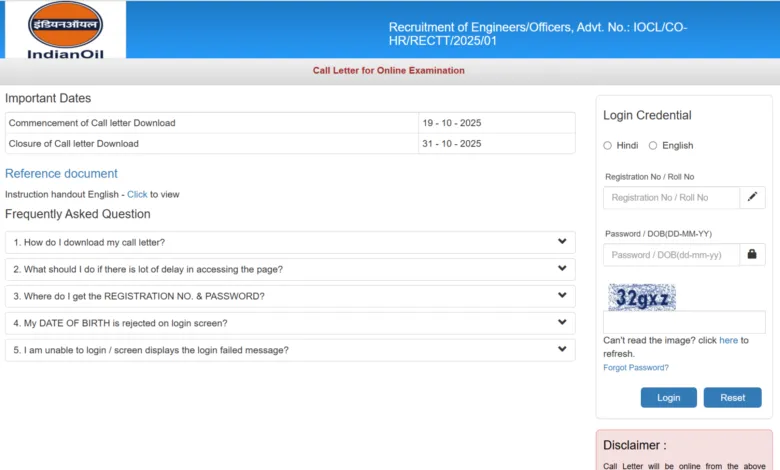Focus the Password / DOB input field
Image resolution: width=780 pixels, height=470 pixels.
click(671, 254)
